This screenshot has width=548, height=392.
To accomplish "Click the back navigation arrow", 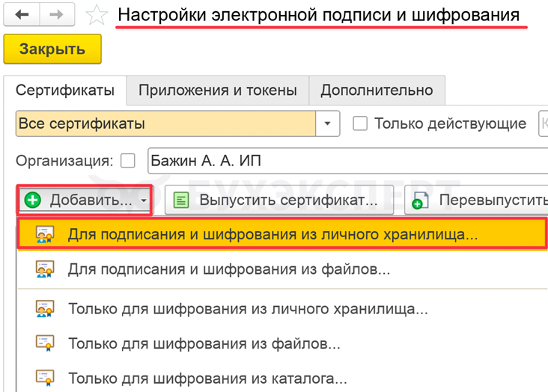I will (22, 15).
